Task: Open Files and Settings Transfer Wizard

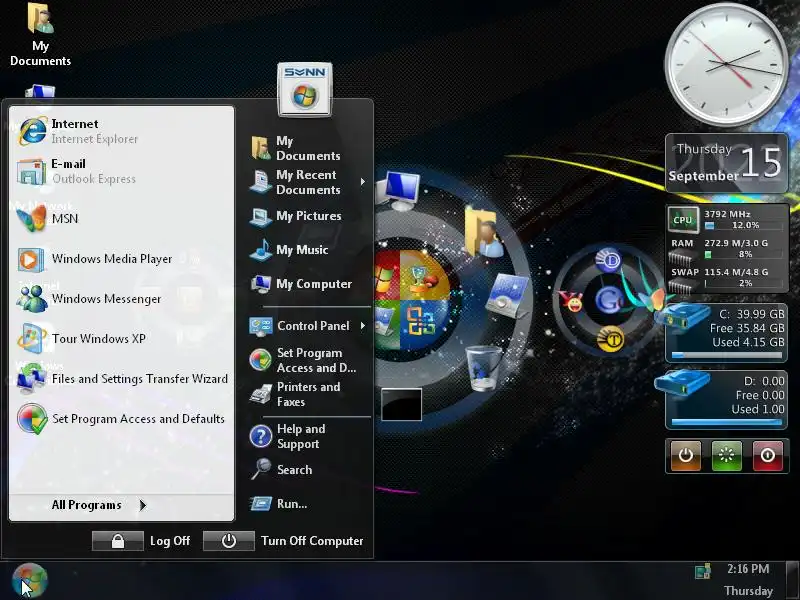Action: 121,379
